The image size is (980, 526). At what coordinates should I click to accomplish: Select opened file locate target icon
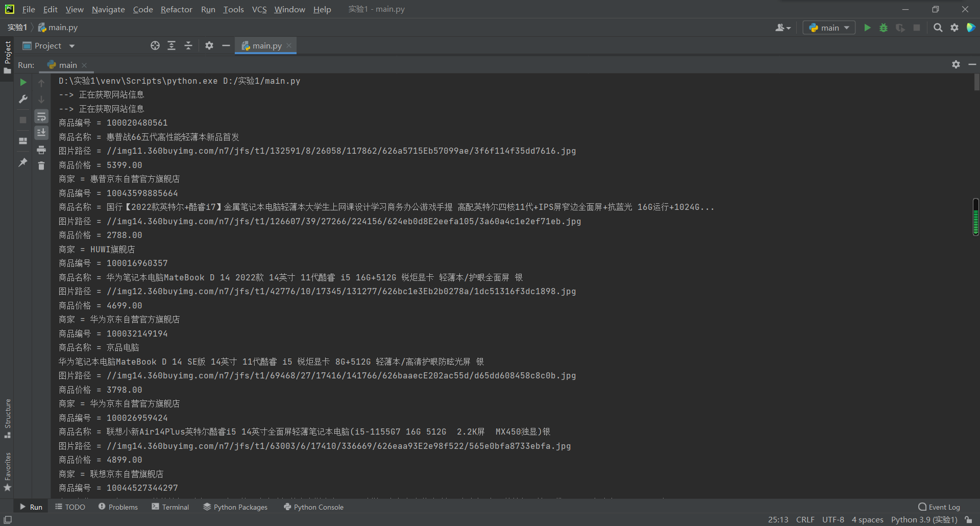coord(155,45)
